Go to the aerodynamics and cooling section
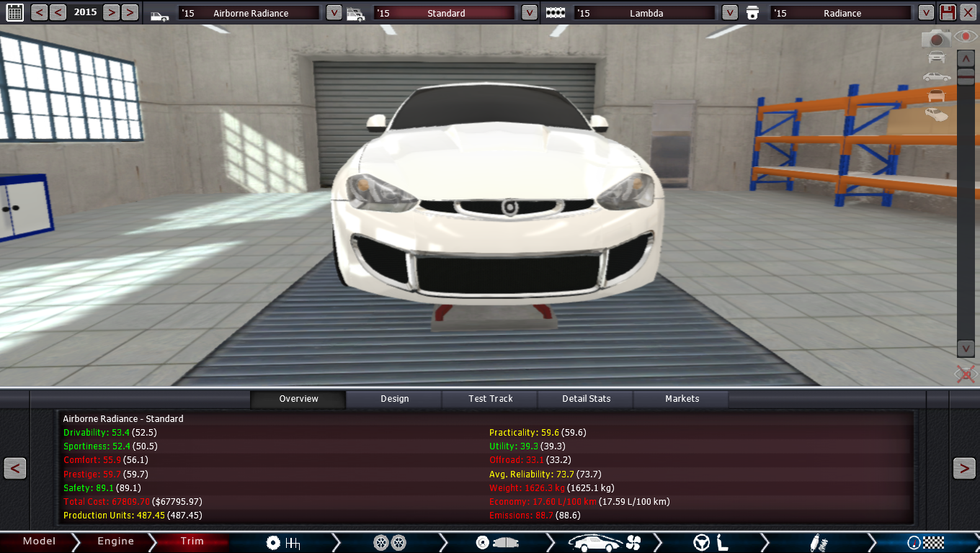The image size is (980, 553). (604, 542)
